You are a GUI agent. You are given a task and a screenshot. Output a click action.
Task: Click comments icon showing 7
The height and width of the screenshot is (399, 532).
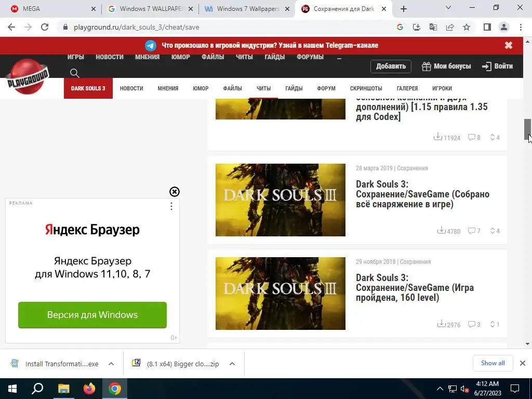tap(471, 231)
